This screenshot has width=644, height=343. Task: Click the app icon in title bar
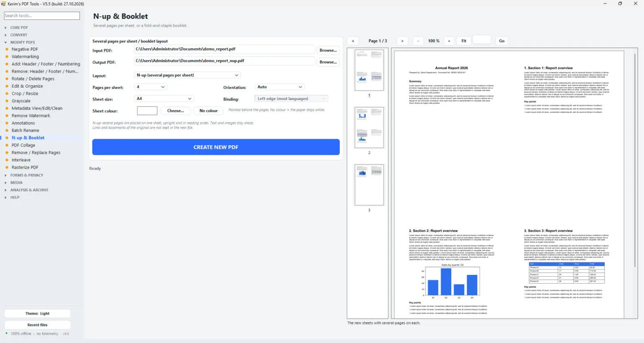[4, 3]
